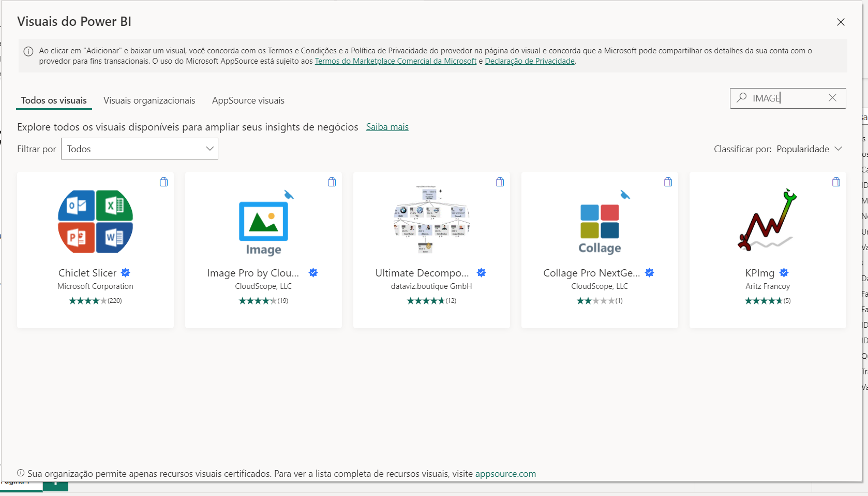Screen dimensions: 868x496
Task: Click the blue tag icon on Image Pro card
Action: pyautogui.click(x=289, y=195)
